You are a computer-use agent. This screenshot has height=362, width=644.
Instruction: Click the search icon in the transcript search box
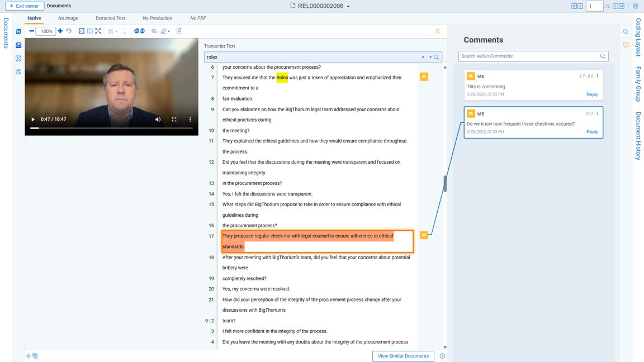[437, 57]
